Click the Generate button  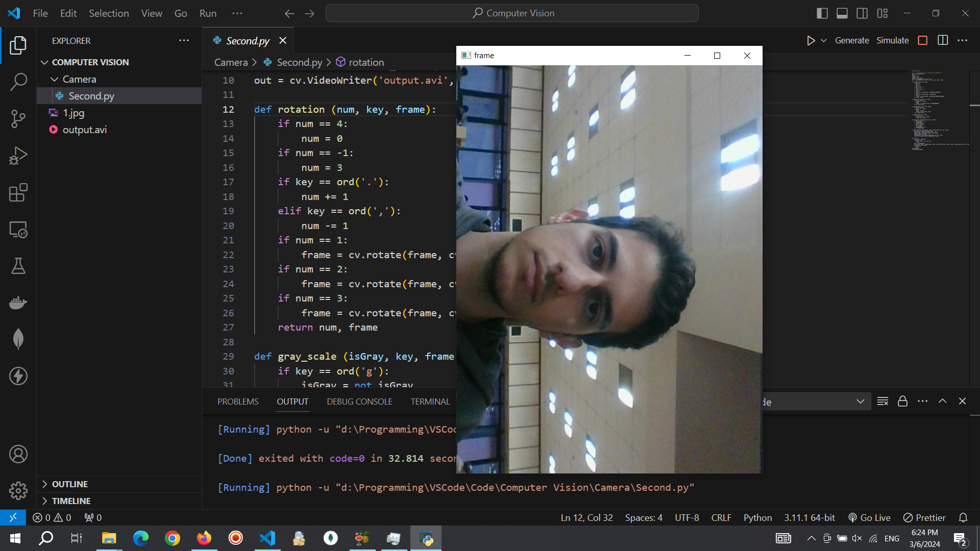(x=851, y=40)
